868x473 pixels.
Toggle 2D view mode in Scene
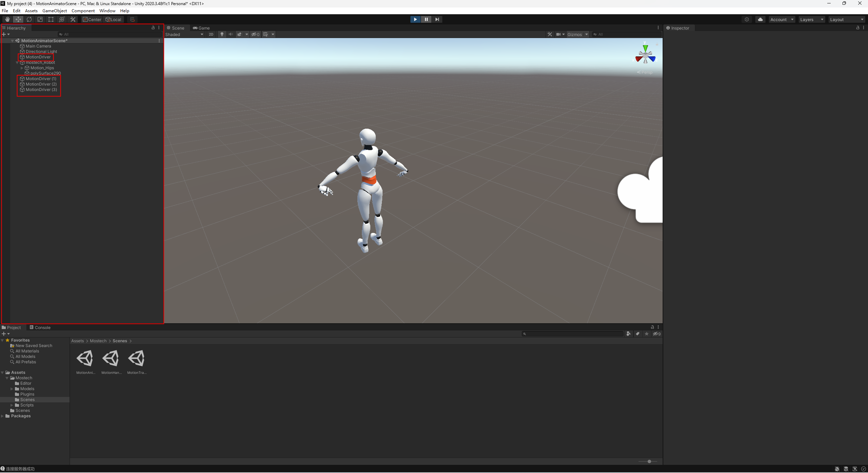point(211,34)
